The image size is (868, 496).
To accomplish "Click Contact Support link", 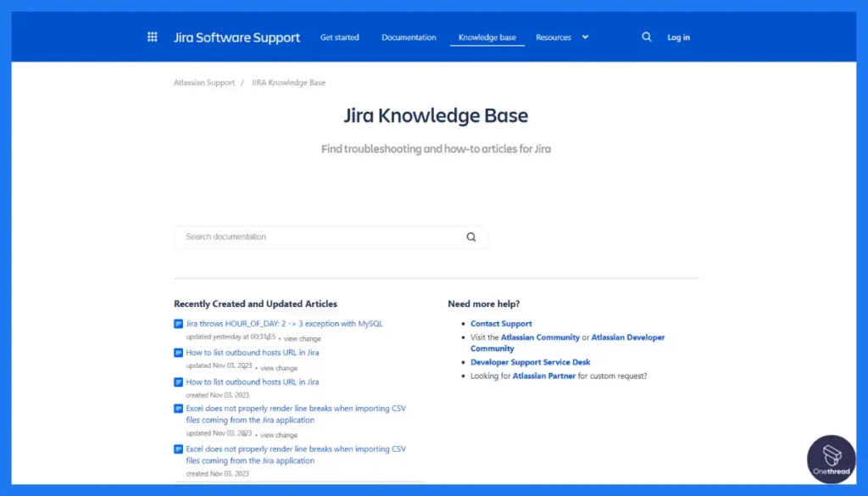I will (x=501, y=323).
